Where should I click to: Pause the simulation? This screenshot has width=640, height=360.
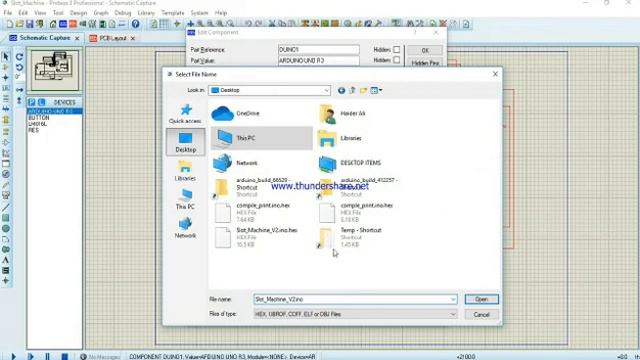pyautogui.click(x=47, y=356)
